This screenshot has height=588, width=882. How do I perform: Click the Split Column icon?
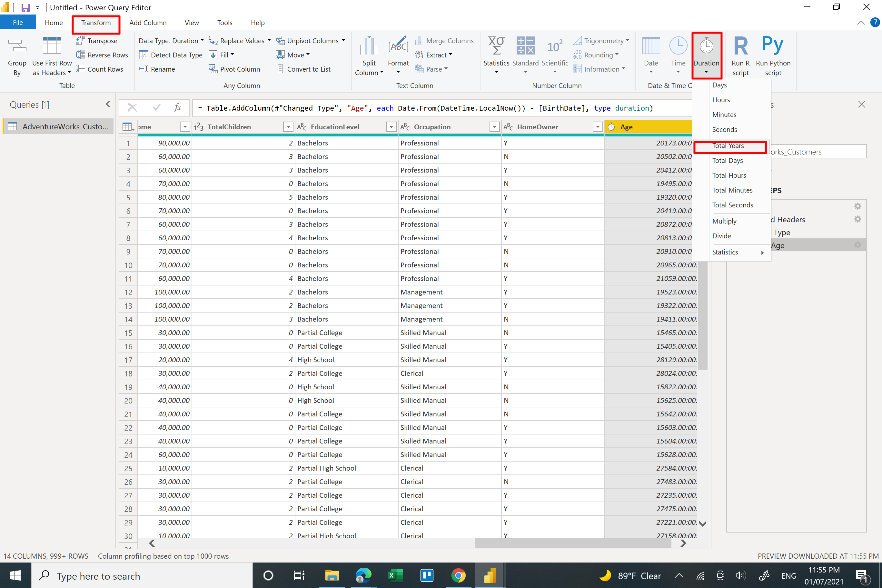point(369,46)
